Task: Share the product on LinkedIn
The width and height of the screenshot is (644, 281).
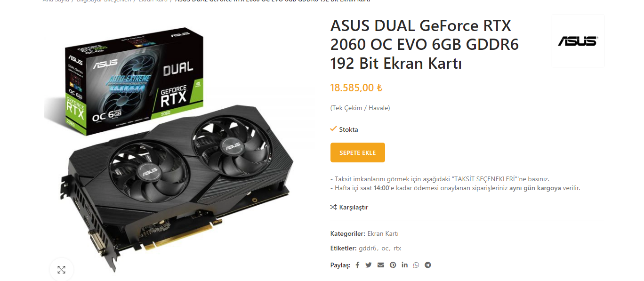Action: [405, 265]
